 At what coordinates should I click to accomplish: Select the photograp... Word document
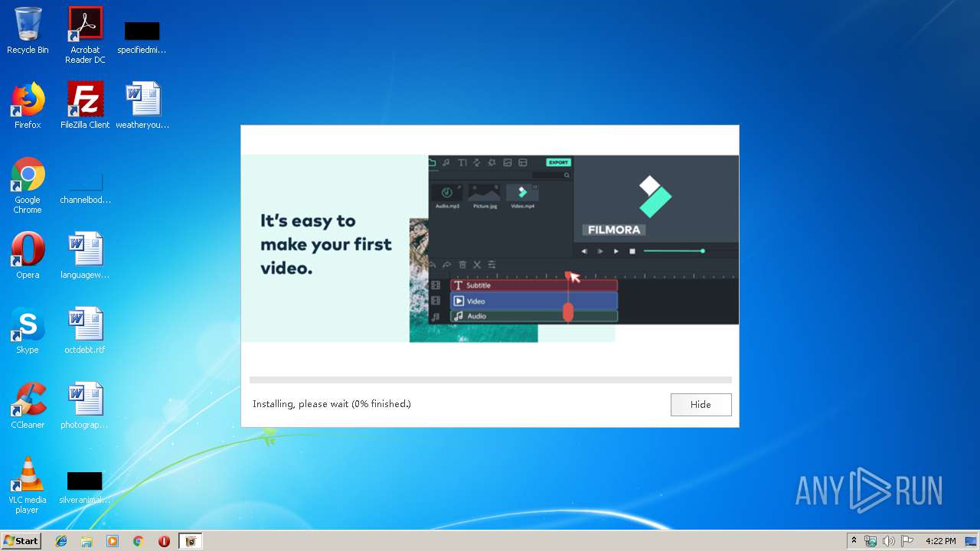[85, 406]
